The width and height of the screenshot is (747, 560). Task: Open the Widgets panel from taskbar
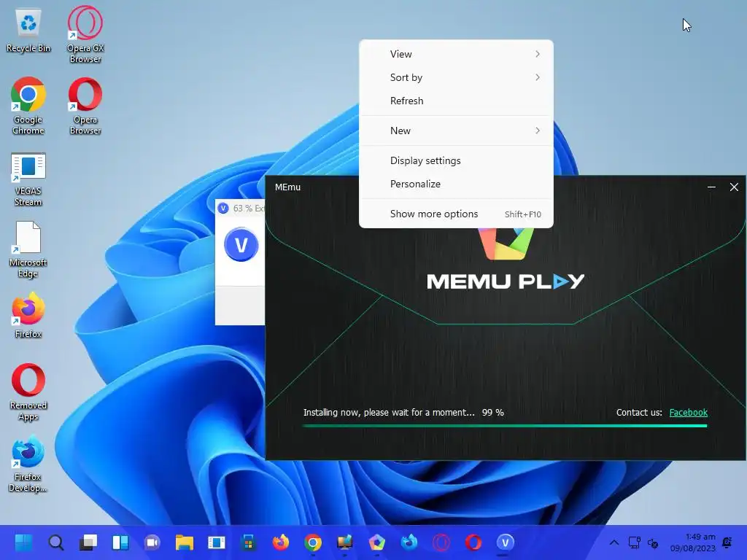click(120, 542)
